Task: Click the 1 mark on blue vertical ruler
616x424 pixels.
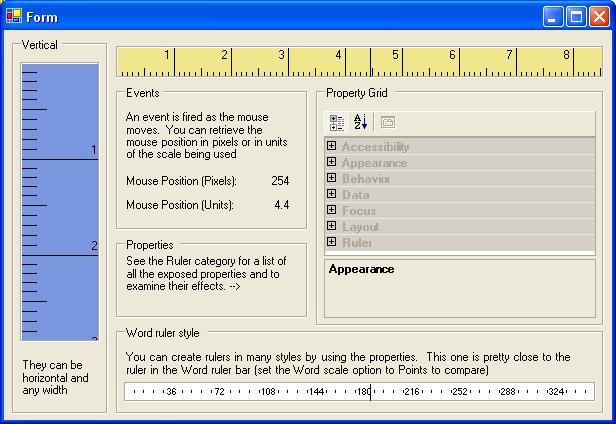Action: (x=94, y=150)
